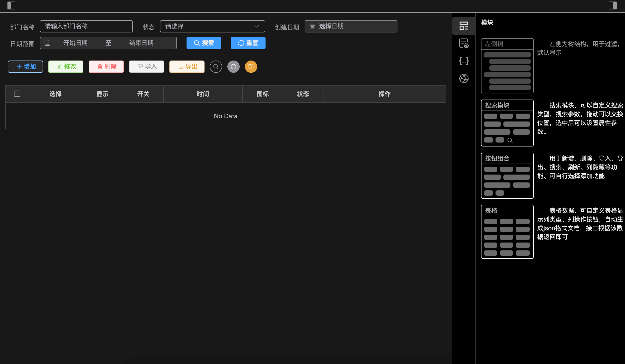Click the round search toggle icon
The height and width of the screenshot is (364, 625).
tap(216, 67)
